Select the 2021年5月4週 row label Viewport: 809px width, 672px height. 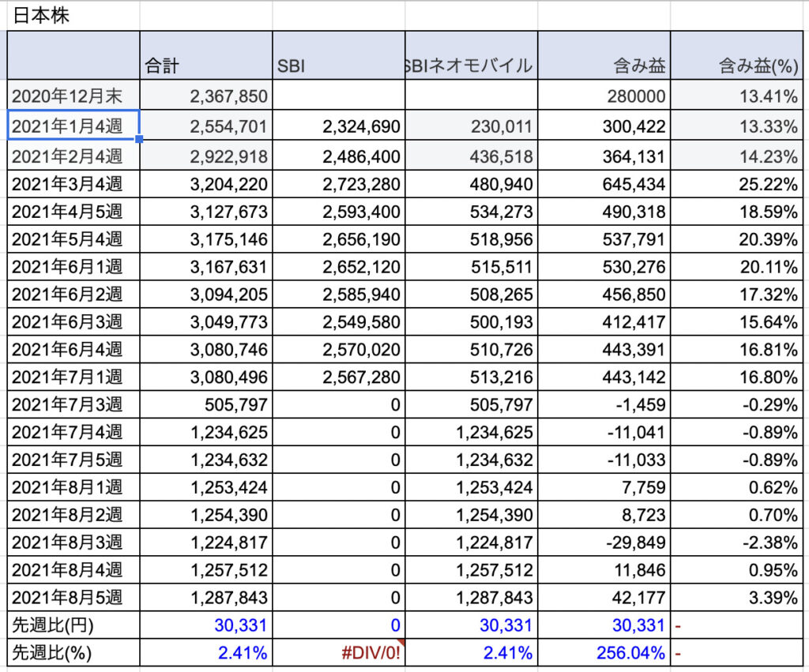coord(73,238)
